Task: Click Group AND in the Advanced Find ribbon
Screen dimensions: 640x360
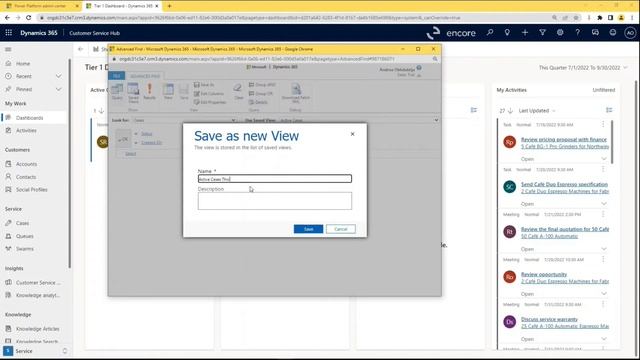Action: [262, 85]
